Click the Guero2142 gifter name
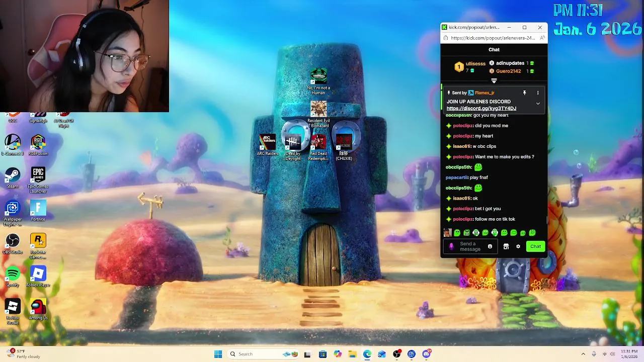This screenshot has height=362, width=644. point(508,71)
